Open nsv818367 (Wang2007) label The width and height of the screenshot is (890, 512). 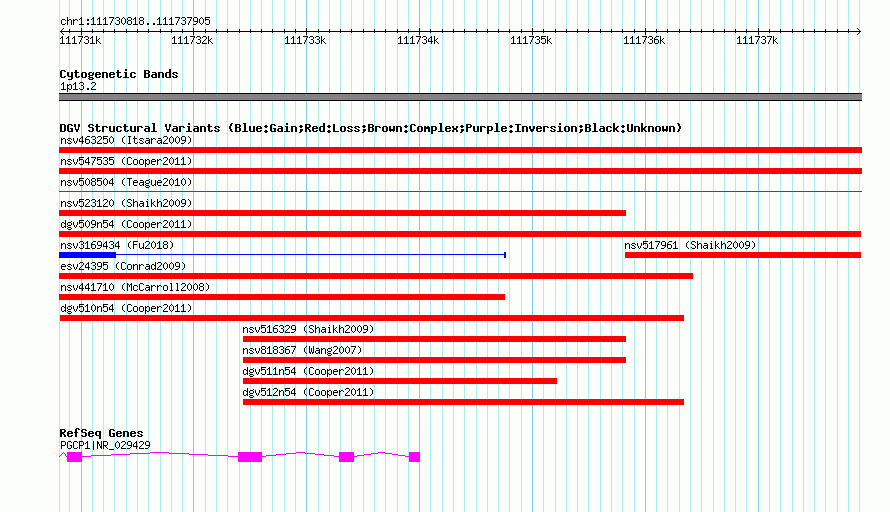coord(302,350)
